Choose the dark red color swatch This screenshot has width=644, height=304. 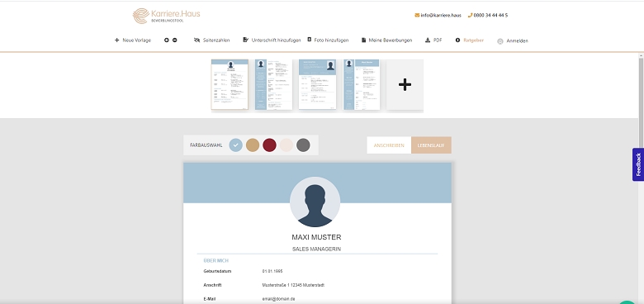click(x=269, y=145)
